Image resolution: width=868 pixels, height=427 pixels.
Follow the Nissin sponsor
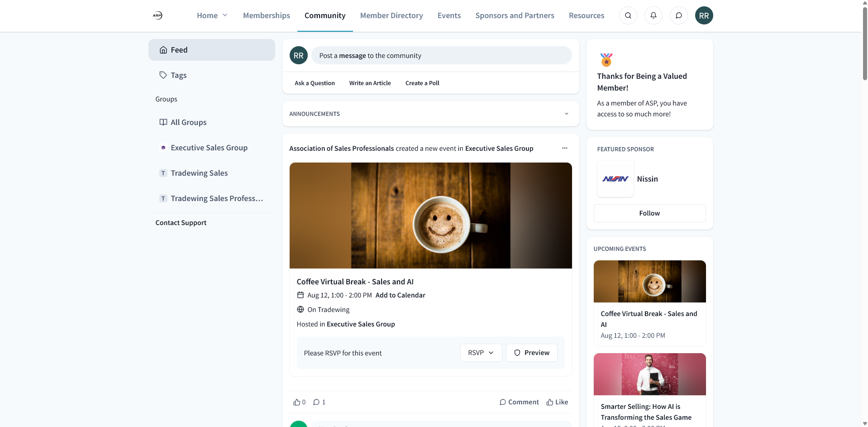pos(649,213)
